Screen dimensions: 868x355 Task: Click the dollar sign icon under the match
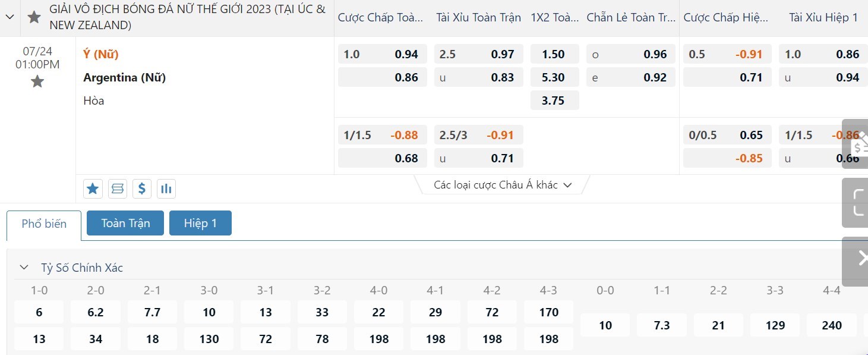coord(141,189)
